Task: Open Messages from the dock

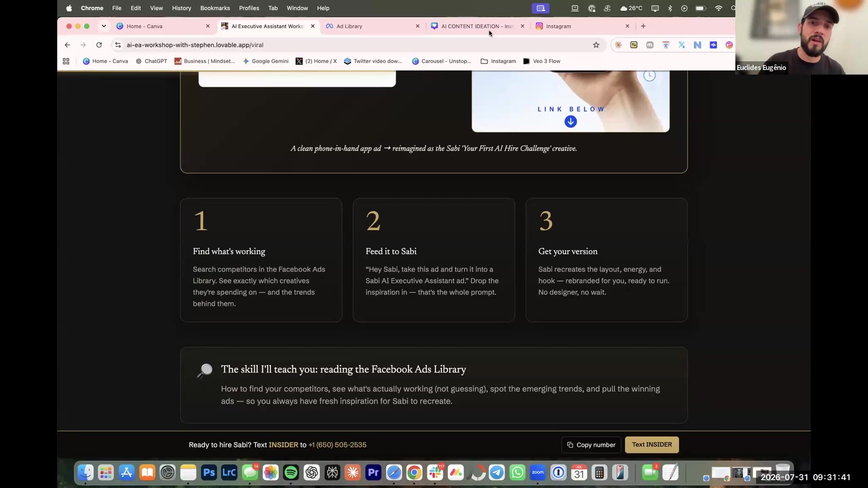Action: pos(250,472)
